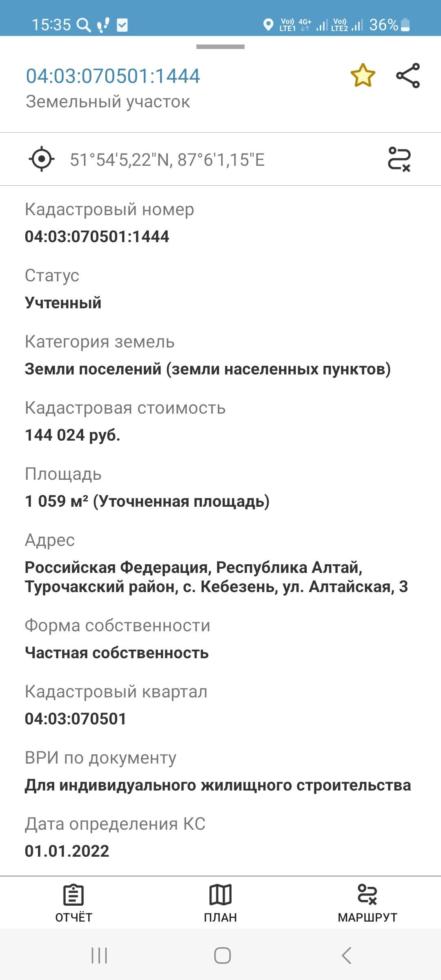
Task: Tap the share icon
Action: tap(408, 76)
